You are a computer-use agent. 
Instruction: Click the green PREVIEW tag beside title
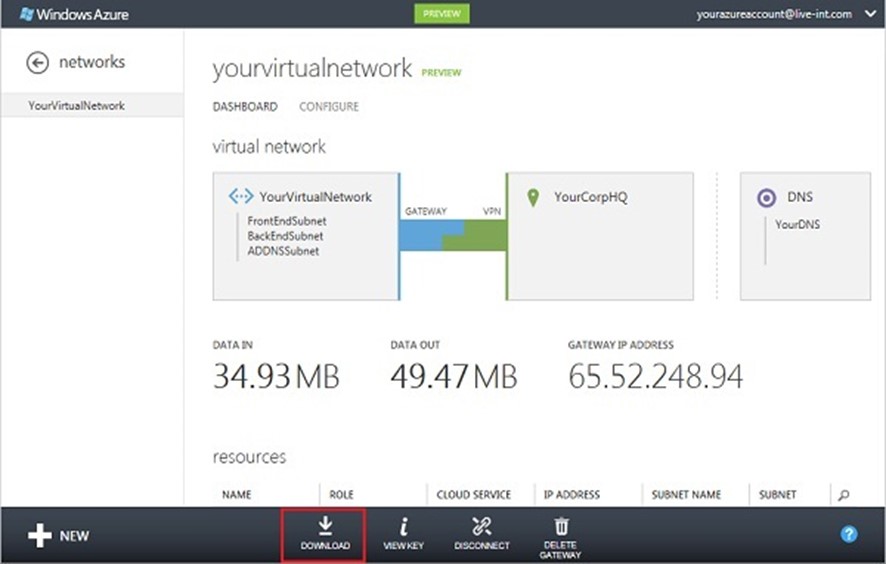441,72
